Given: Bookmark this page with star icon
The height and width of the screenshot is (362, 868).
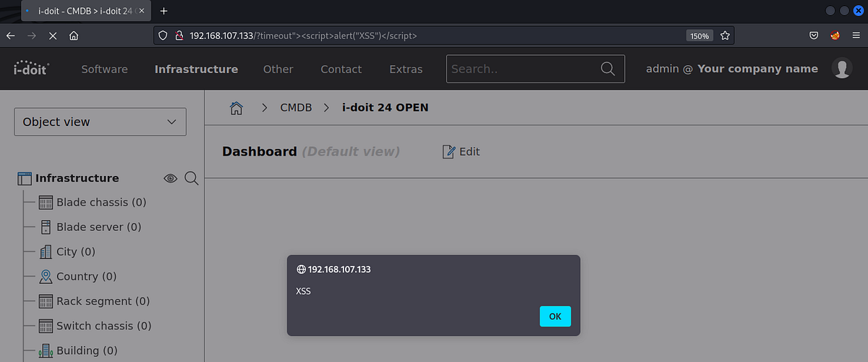Looking at the screenshot, I should [x=725, y=35].
